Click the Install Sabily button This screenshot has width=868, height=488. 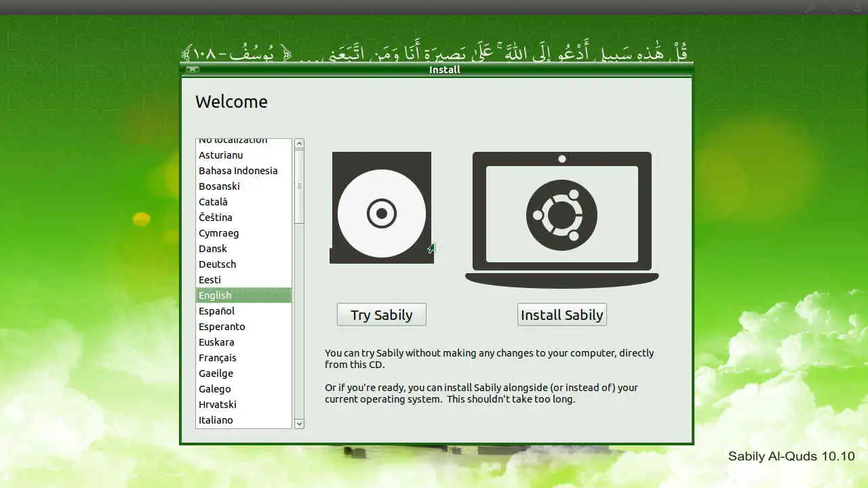point(561,314)
